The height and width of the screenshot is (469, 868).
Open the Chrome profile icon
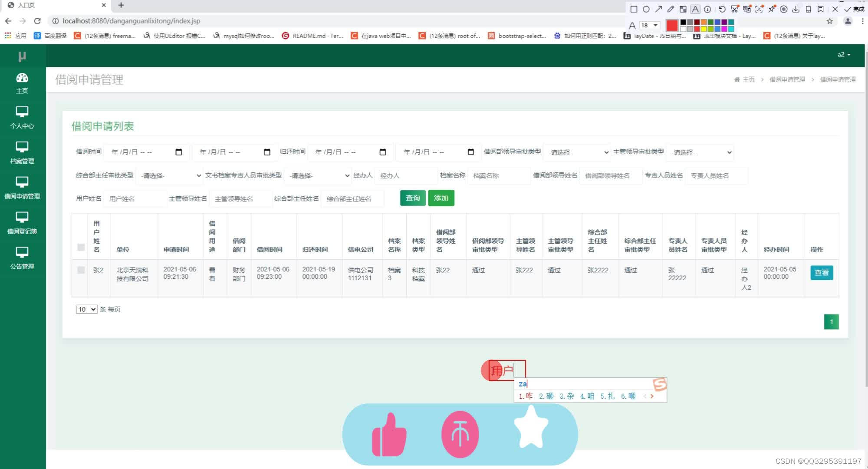click(848, 21)
